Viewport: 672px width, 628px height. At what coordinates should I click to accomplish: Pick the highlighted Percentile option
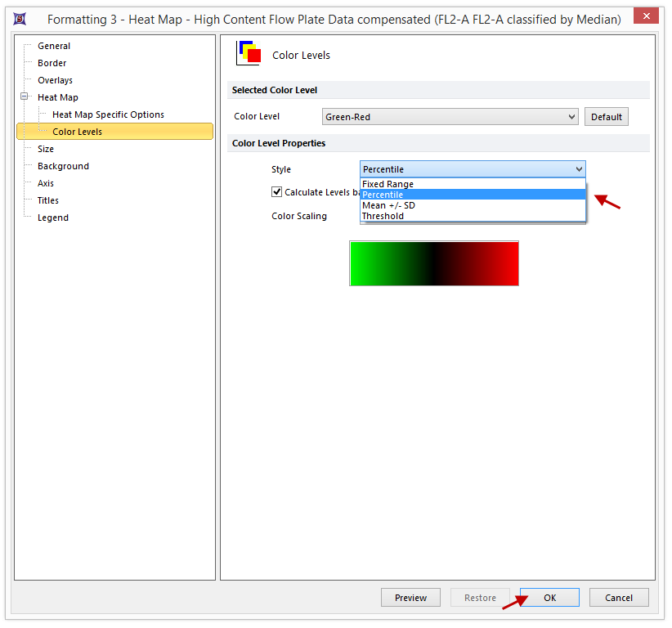(383, 195)
